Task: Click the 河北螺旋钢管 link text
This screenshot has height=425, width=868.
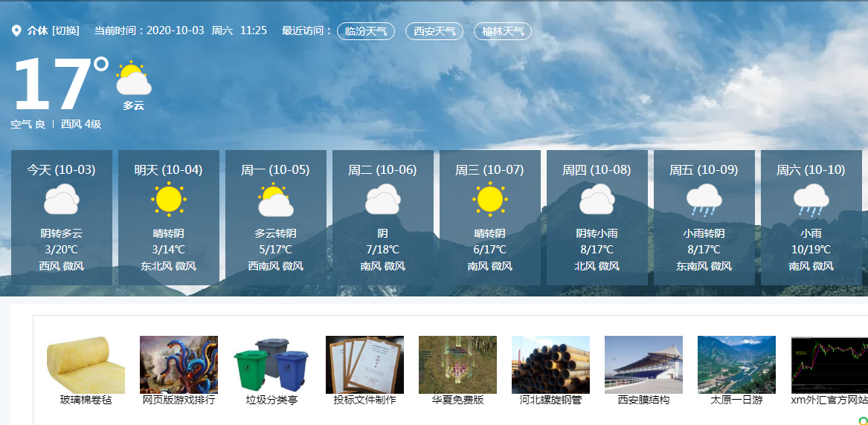Action: pos(551,400)
